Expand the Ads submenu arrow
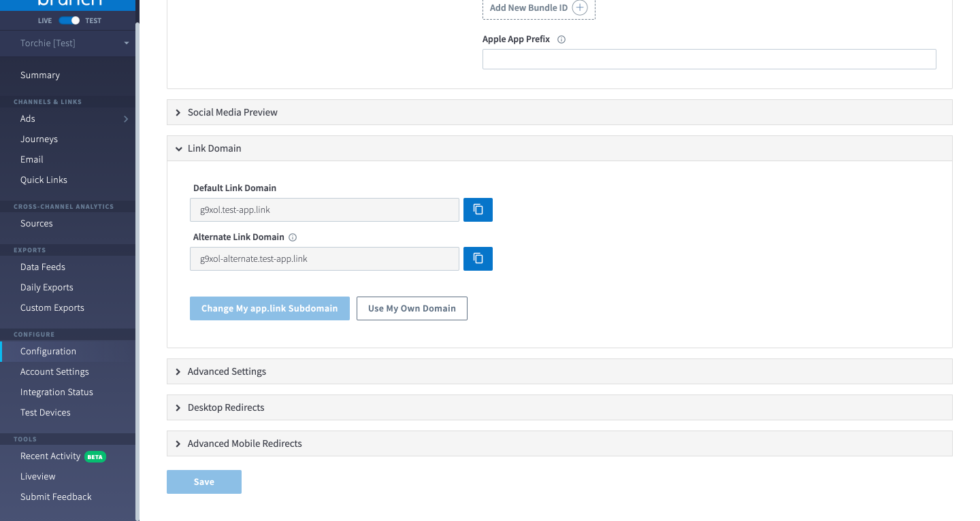980x521 pixels. coord(126,119)
